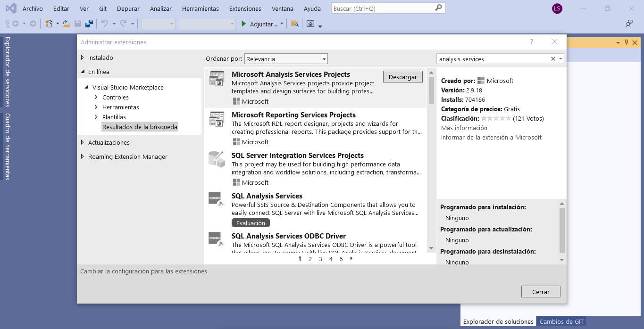Viewport: 644px width, 329px height.
Task: Click the Send Feedback person icon
Action: [629, 24]
